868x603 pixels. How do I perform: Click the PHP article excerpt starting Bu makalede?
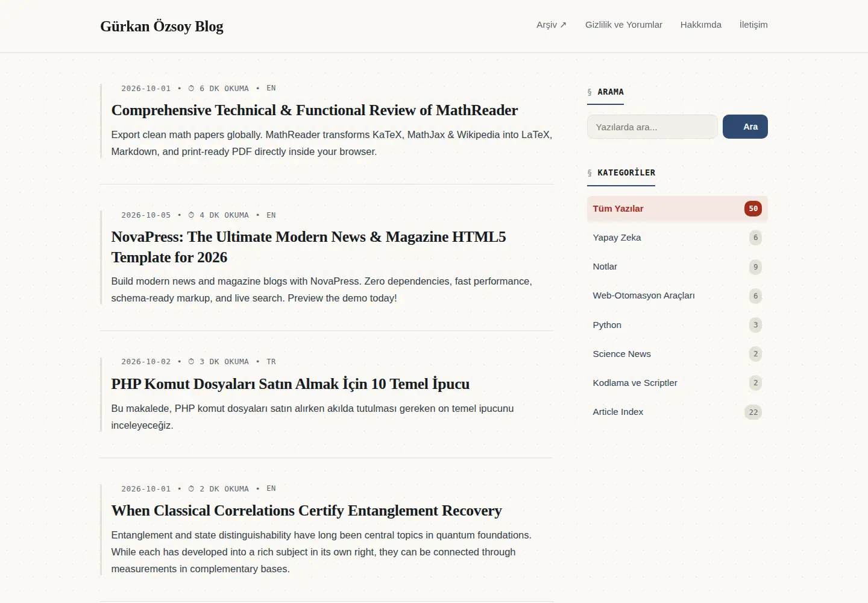click(x=312, y=417)
